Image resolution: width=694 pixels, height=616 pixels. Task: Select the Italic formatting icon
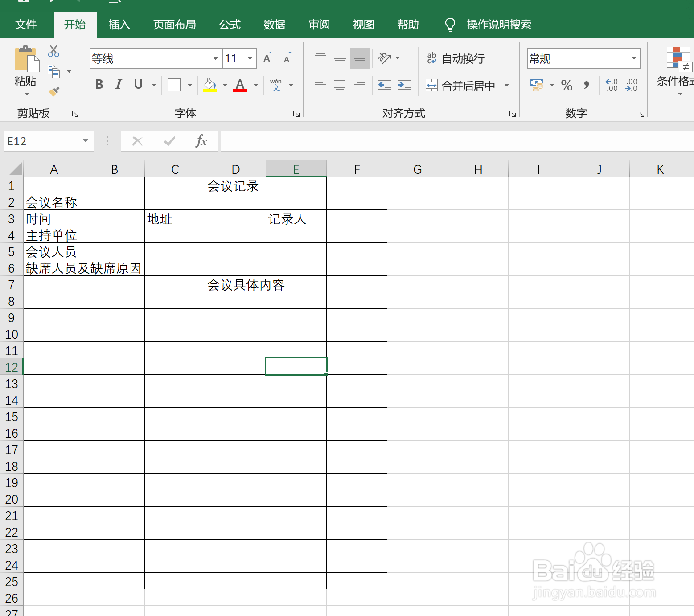point(118,85)
